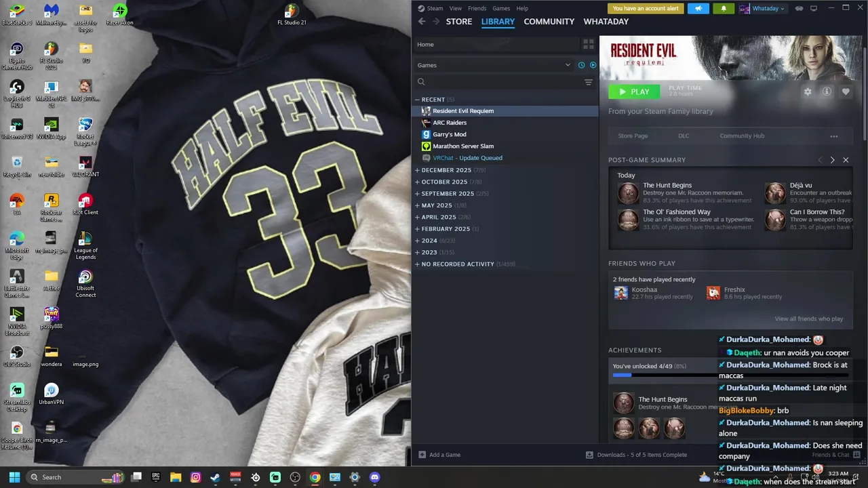868x488 pixels.
Task: Open the green notifications bell
Action: pos(723,8)
